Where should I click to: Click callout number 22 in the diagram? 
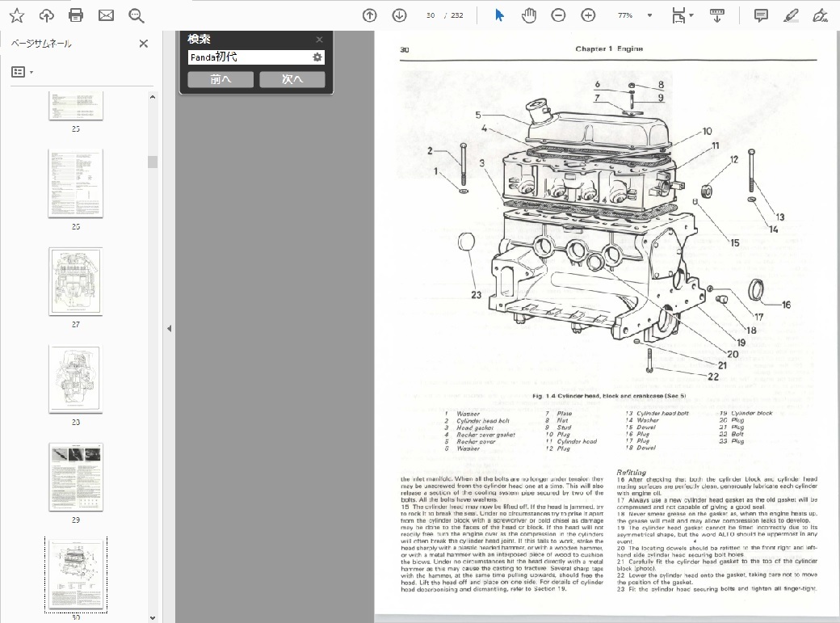pos(713,377)
